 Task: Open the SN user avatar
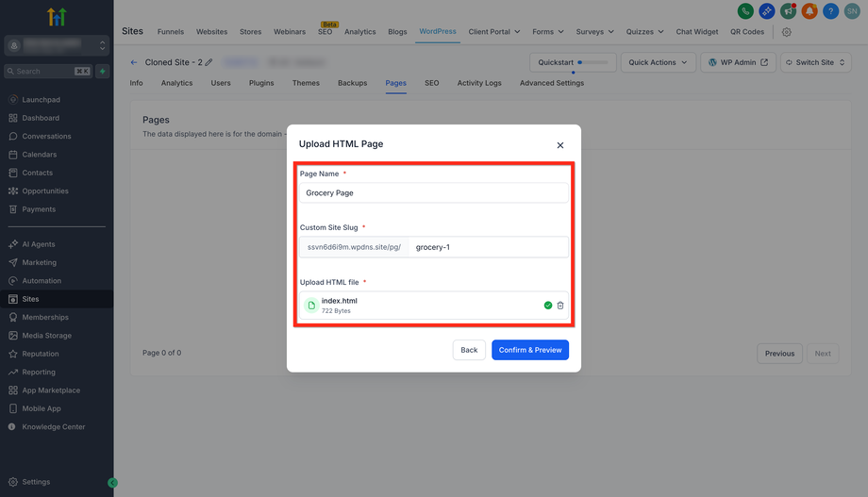coord(852,11)
